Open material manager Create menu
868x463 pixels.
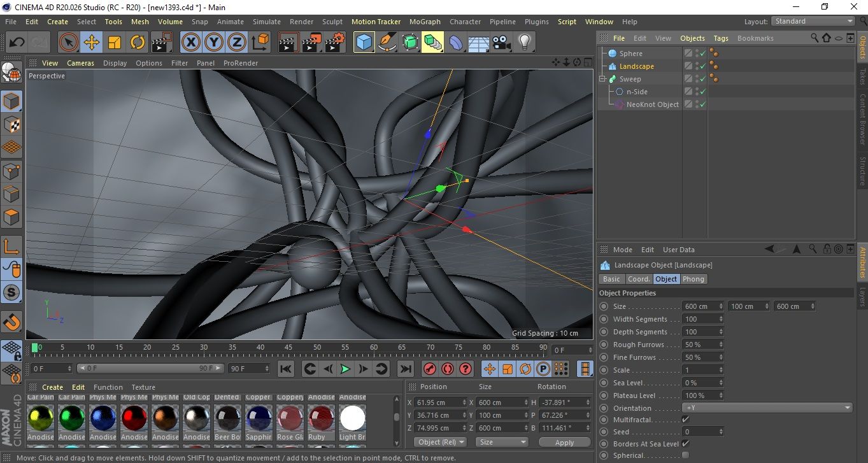tap(53, 387)
